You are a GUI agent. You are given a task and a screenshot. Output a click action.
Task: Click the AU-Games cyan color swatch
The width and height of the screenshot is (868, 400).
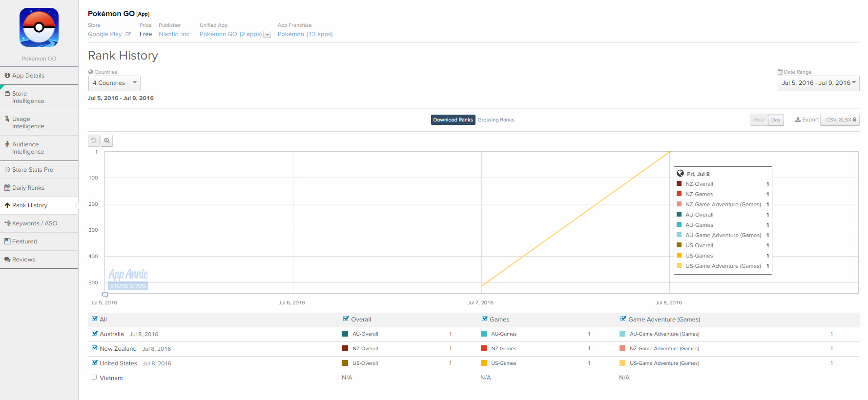click(x=484, y=334)
